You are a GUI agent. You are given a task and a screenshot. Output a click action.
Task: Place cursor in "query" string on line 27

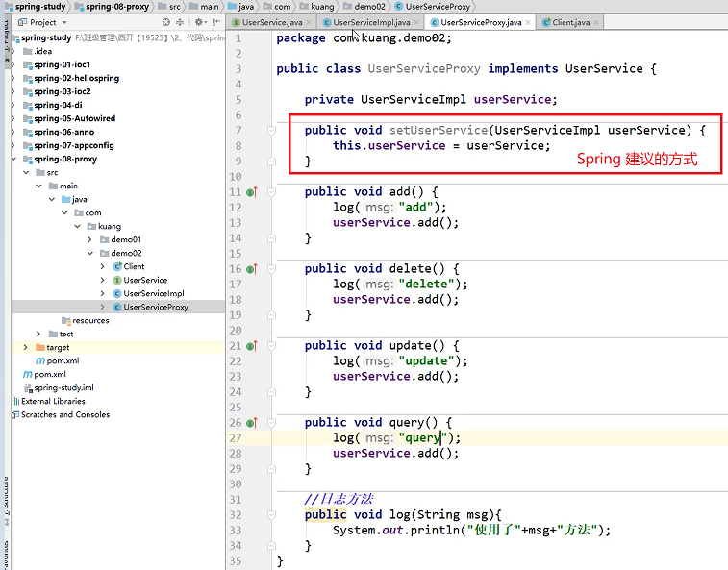[x=421, y=437]
